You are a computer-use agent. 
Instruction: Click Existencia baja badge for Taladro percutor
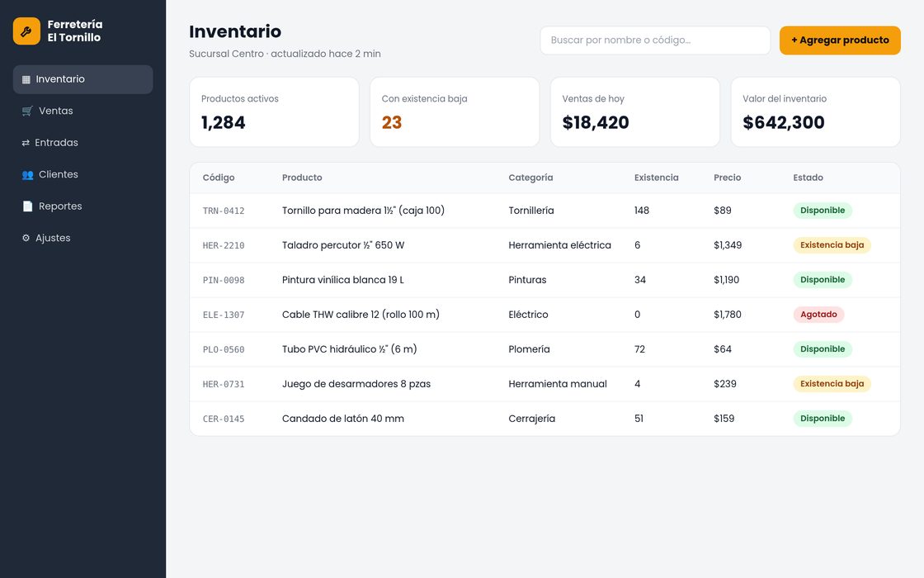point(832,245)
